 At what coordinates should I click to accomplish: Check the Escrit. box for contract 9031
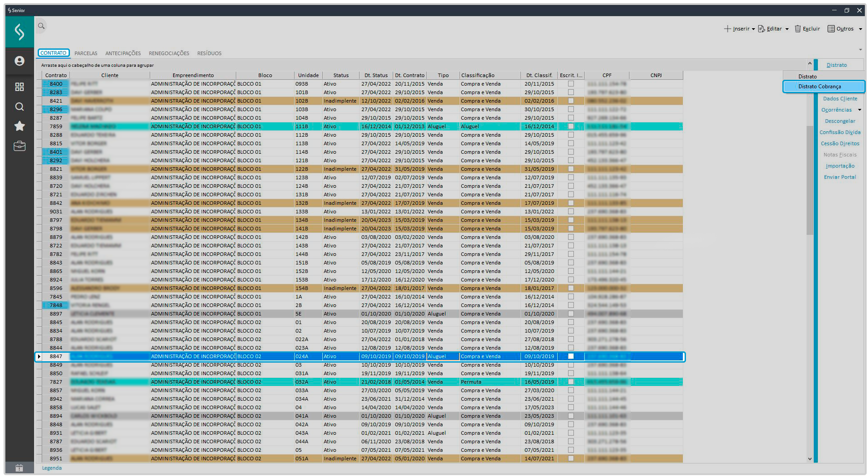point(571,212)
